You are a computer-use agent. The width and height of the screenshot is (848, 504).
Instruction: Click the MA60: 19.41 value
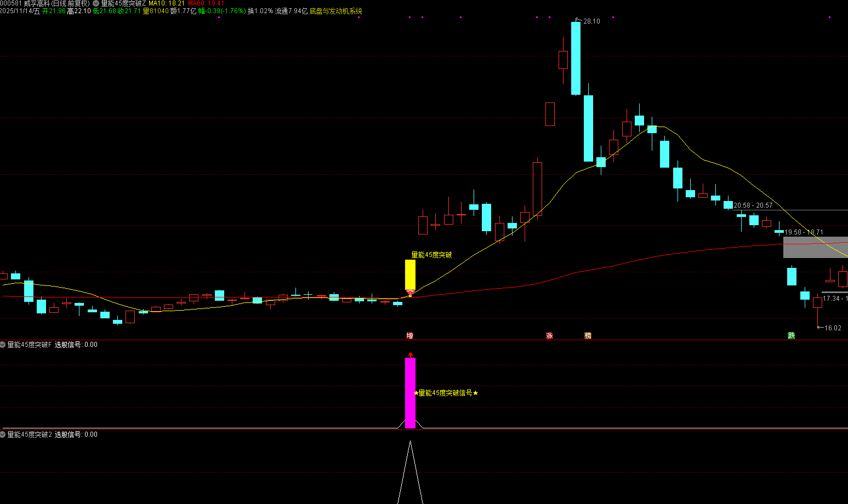point(206,3)
